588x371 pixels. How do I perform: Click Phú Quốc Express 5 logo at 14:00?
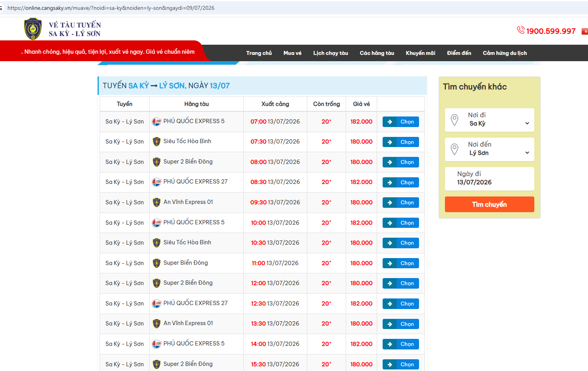[156, 344]
